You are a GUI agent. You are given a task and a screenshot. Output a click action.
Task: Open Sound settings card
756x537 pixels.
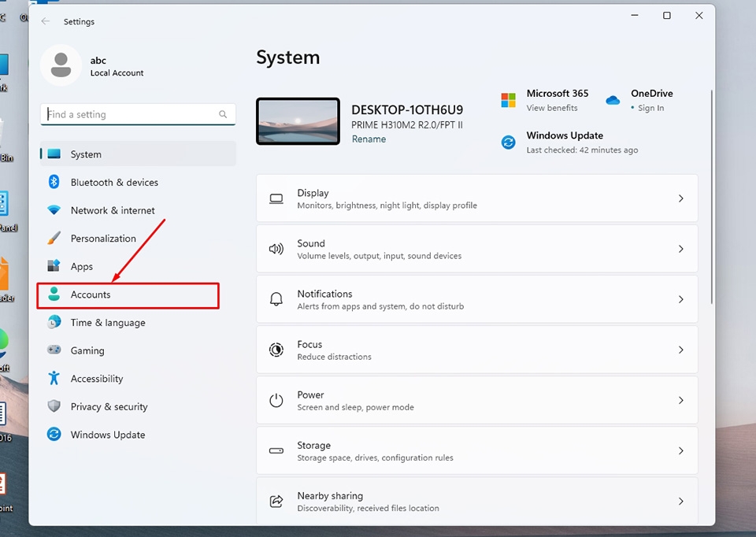pyautogui.click(x=477, y=249)
